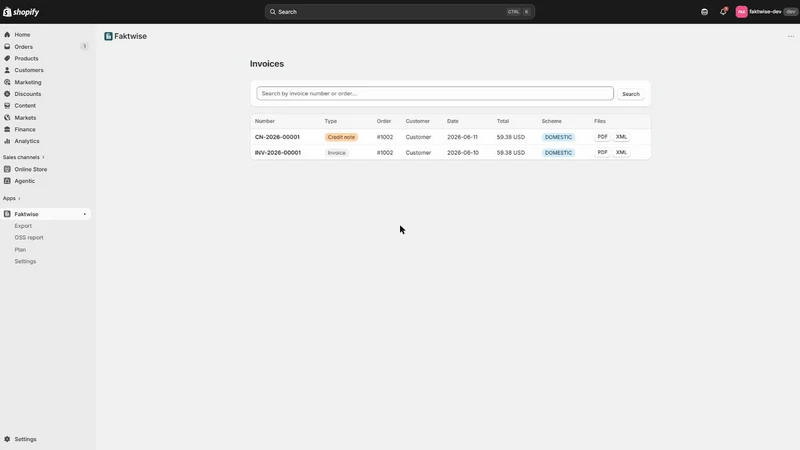This screenshot has height=450, width=800.
Task: Click the Discounts icon
Action: click(x=7, y=94)
